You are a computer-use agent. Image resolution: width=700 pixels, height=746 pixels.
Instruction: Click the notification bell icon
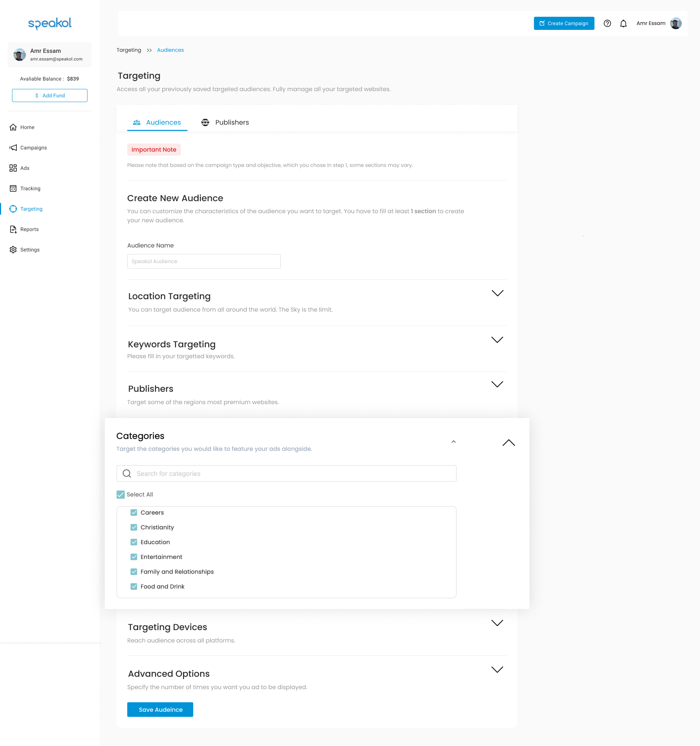(x=624, y=24)
